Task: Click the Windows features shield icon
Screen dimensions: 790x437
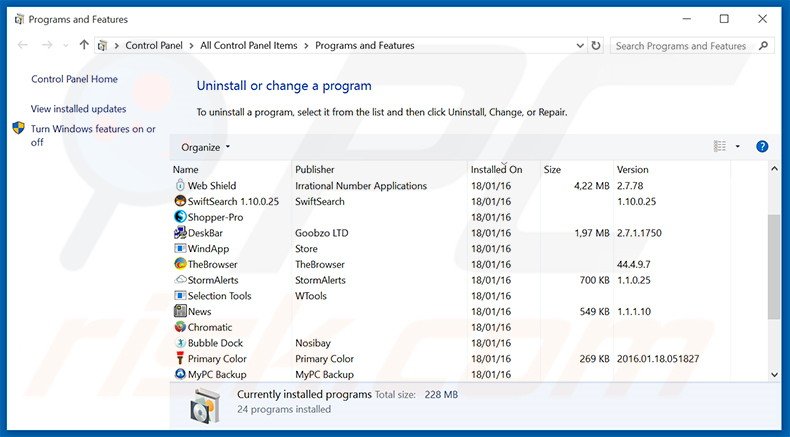Action: tap(19, 128)
